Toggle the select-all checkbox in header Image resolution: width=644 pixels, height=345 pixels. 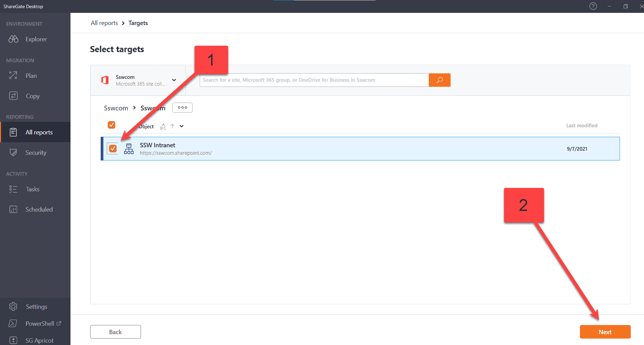click(x=112, y=125)
